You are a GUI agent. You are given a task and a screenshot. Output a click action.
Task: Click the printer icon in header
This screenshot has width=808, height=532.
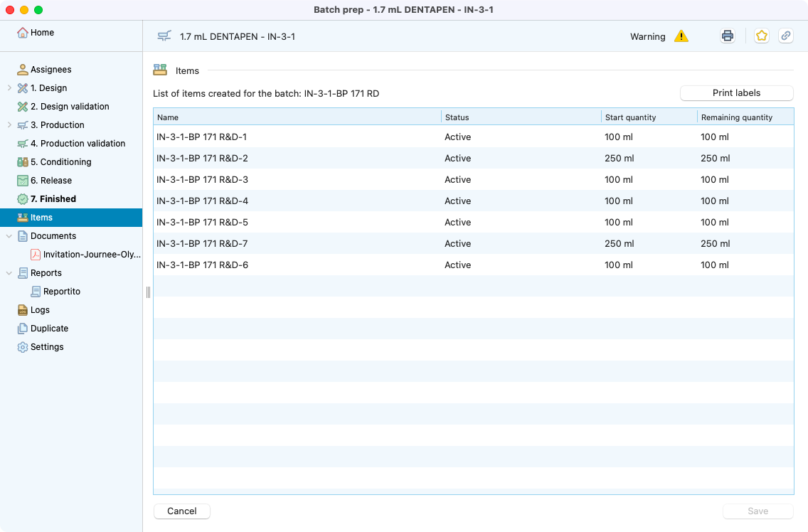click(x=727, y=36)
